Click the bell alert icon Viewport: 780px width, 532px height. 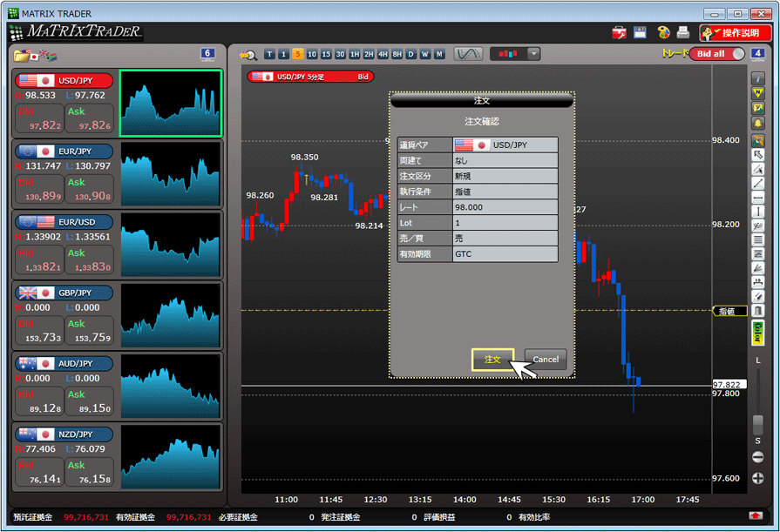757,123
